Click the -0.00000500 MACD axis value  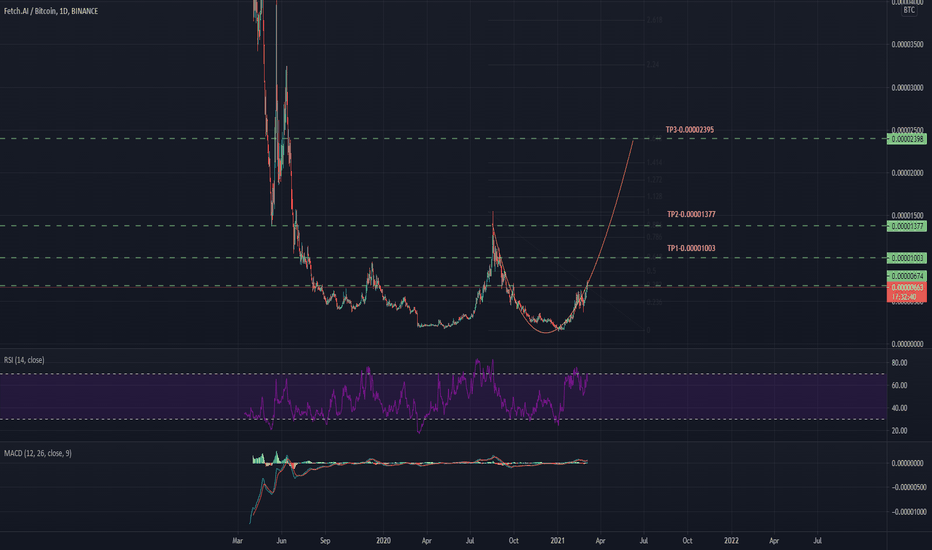(908, 487)
